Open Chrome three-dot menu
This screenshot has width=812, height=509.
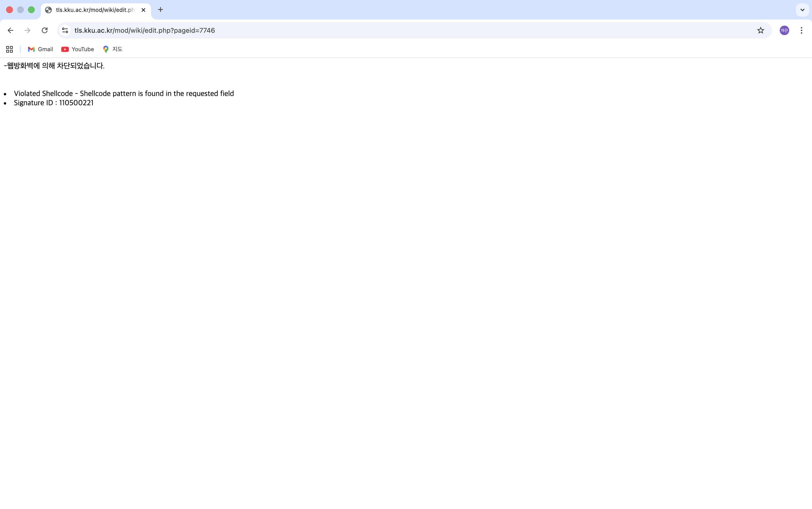802,30
